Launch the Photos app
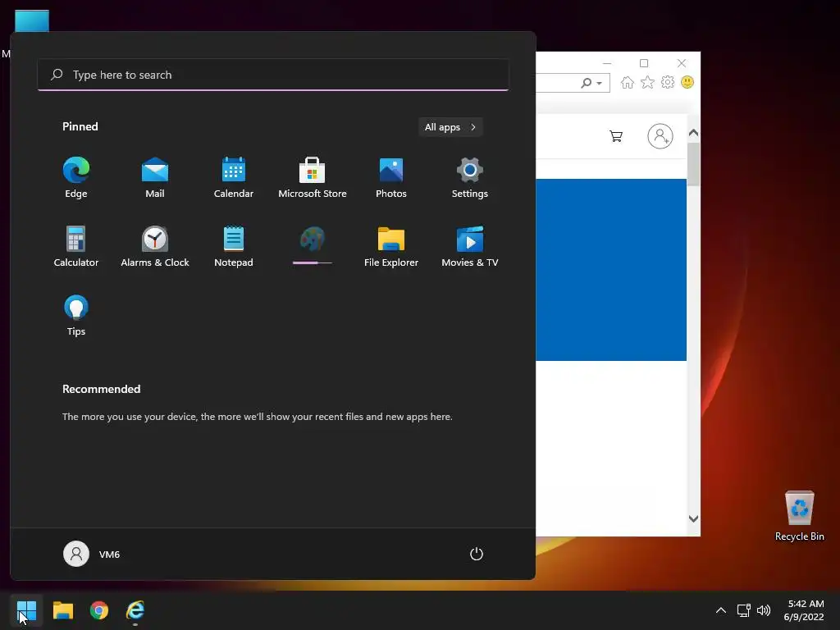The width and height of the screenshot is (840, 630). (x=391, y=178)
